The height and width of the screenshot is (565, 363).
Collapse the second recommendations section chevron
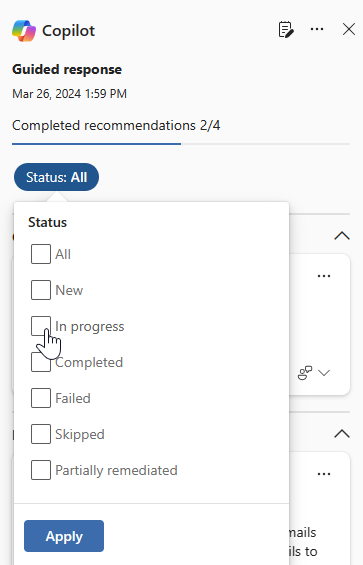click(342, 433)
